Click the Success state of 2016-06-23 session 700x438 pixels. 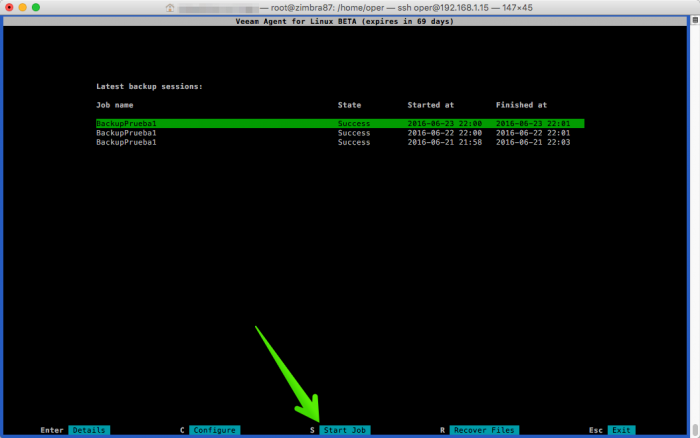click(354, 123)
